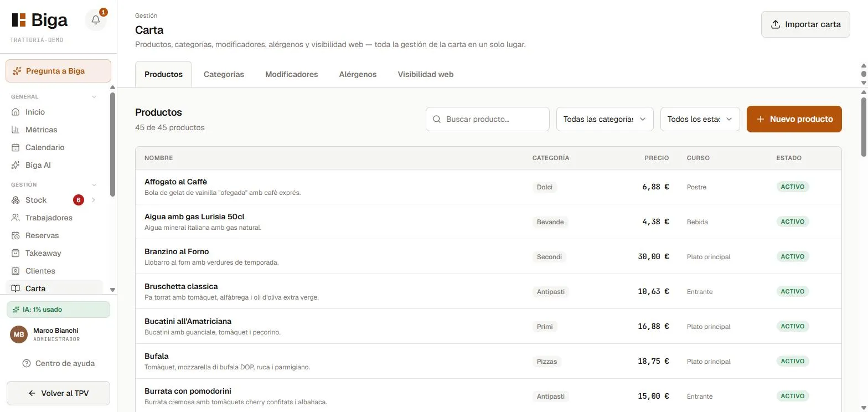Open the Bufala pizza product
The image size is (868, 412).
pyautogui.click(x=488, y=361)
